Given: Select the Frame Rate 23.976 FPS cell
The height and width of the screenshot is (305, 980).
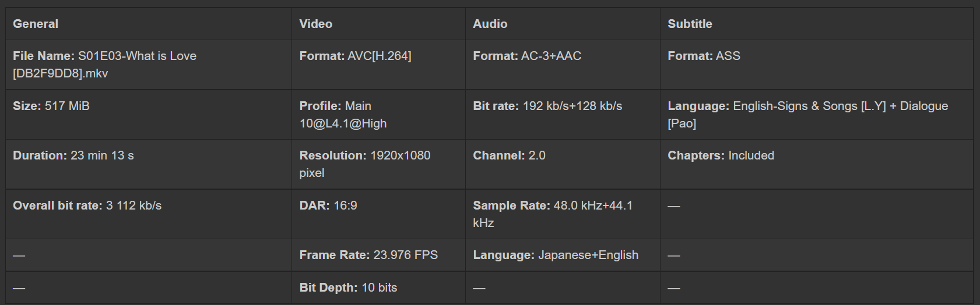Looking at the screenshot, I should pos(368,255).
